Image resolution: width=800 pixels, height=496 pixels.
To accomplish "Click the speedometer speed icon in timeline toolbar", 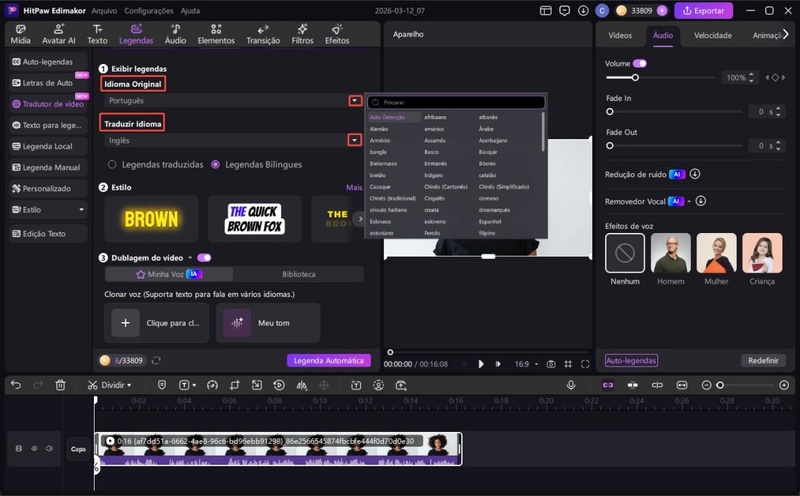I will [x=211, y=385].
